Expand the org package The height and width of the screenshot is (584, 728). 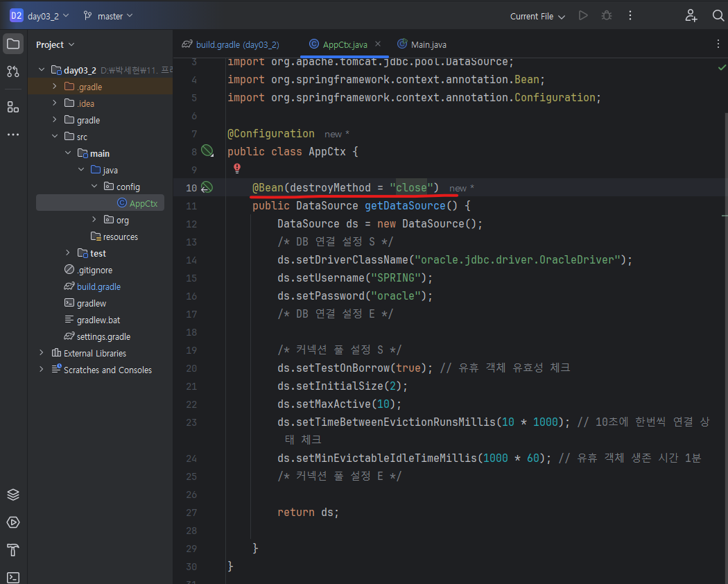[95, 219]
